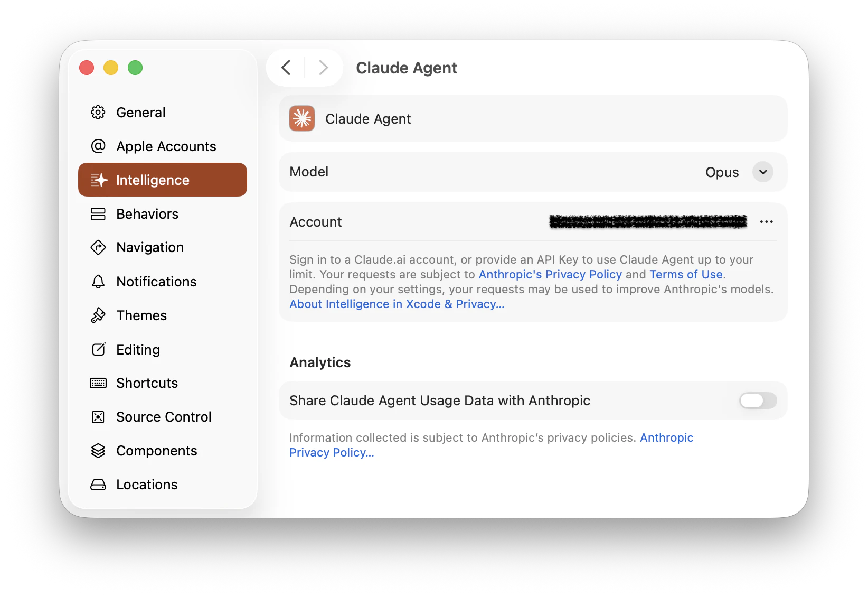Click the Intelligence sparkle icon

coord(99,180)
